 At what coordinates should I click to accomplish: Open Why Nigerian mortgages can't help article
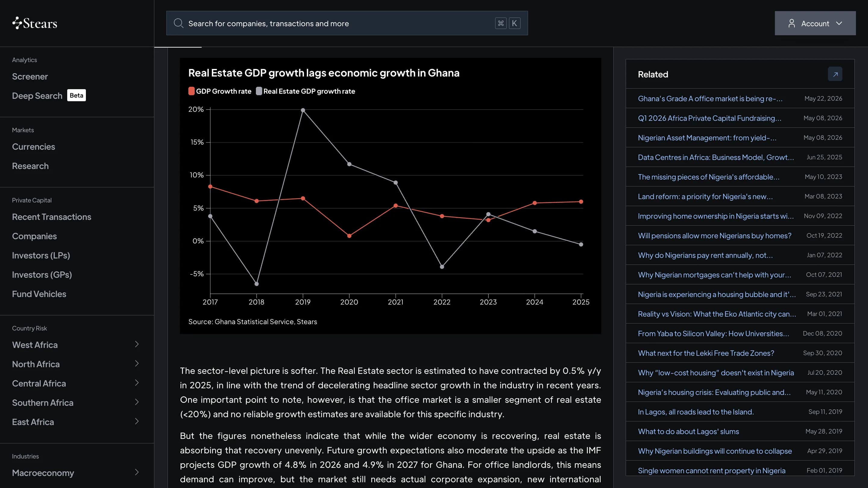click(714, 275)
